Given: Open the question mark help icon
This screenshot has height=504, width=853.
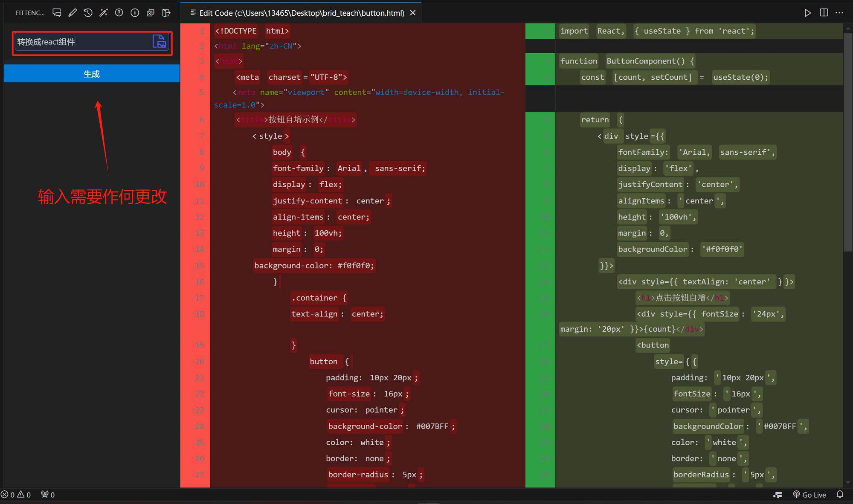Looking at the screenshot, I should coord(119,13).
